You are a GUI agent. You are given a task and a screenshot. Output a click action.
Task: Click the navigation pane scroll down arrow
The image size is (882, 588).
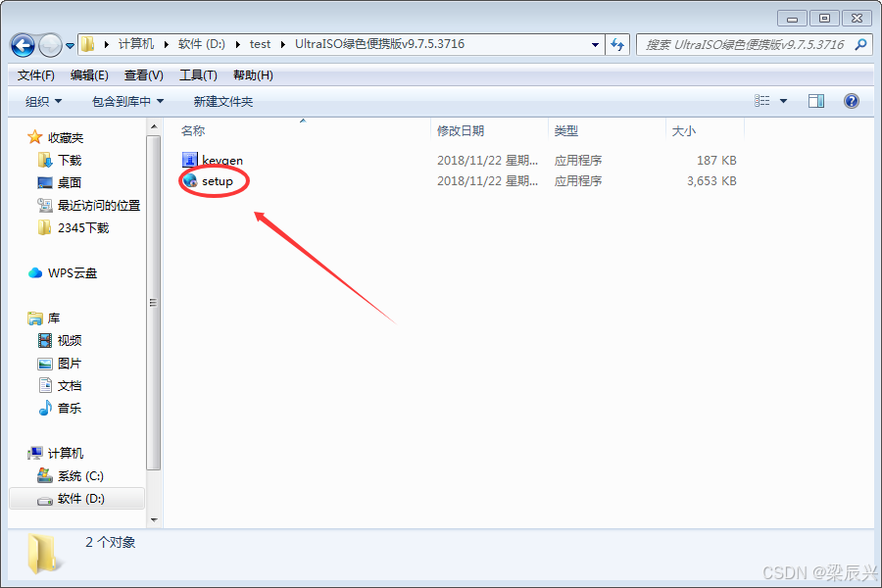point(154,520)
